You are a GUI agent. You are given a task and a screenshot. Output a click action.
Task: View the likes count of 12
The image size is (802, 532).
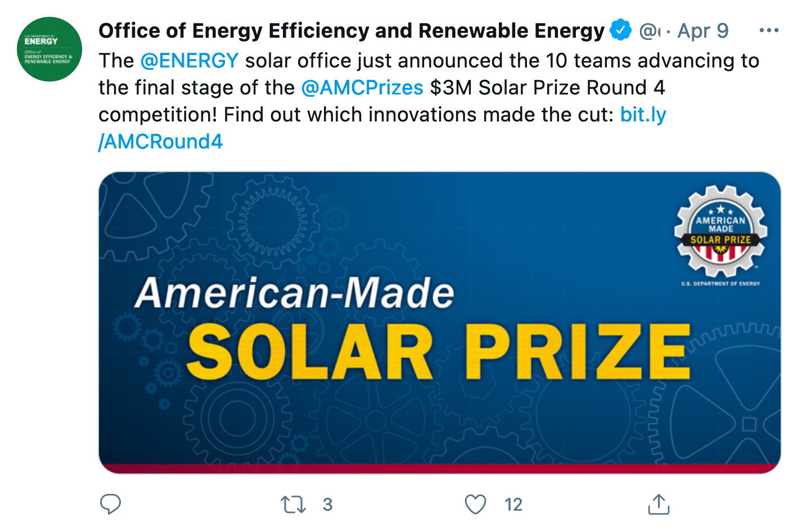point(513,505)
